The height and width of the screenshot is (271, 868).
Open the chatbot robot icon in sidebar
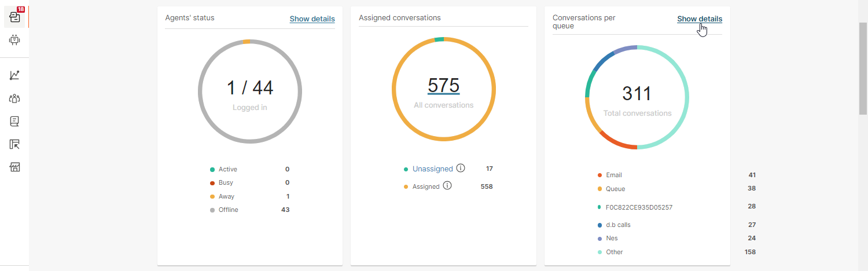pyautogui.click(x=14, y=41)
